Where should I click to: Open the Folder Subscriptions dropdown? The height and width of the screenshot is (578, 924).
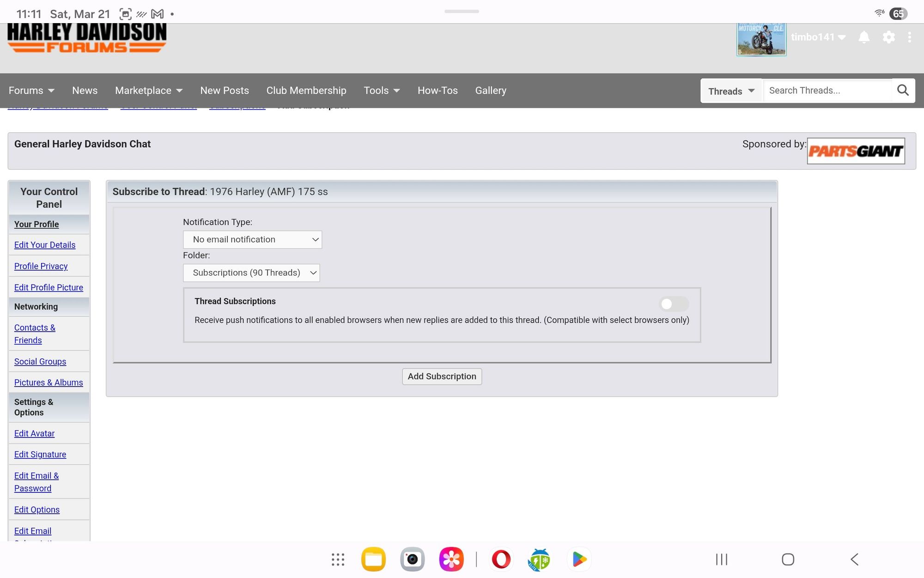251,273
